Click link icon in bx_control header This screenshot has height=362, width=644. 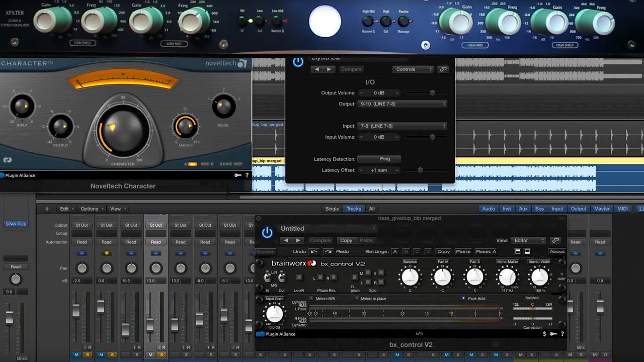tap(555, 240)
